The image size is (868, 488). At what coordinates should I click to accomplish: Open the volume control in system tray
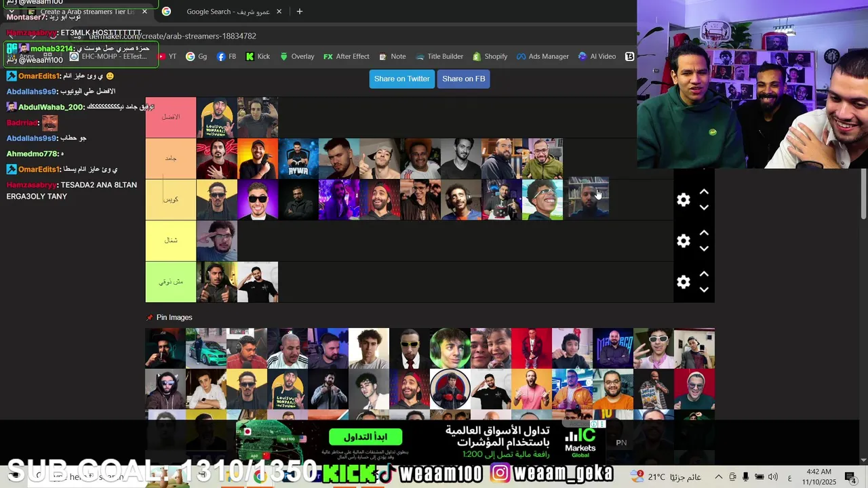coord(773,477)
